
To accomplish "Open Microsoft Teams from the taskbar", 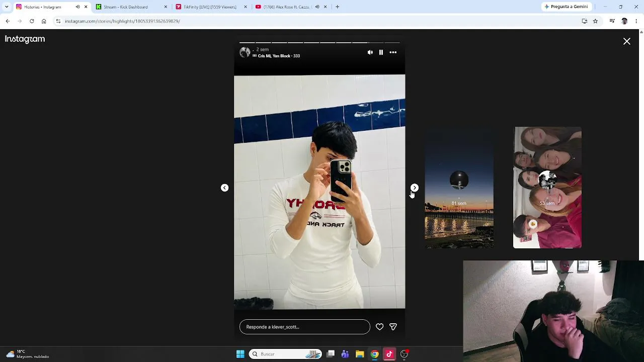I will coord(345,354).
